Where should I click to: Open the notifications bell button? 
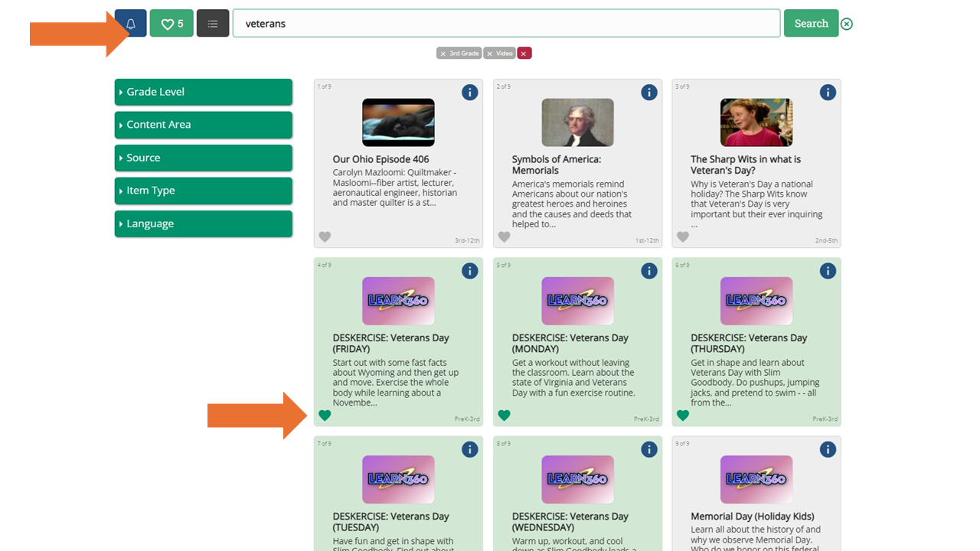(x=130, y=24)
